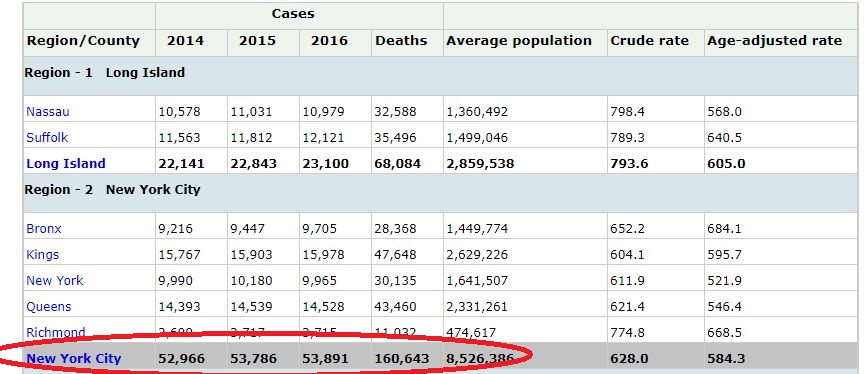867x374 pixels.
Task: Select the Deaths column header
Action: click(x=401, y=41)
